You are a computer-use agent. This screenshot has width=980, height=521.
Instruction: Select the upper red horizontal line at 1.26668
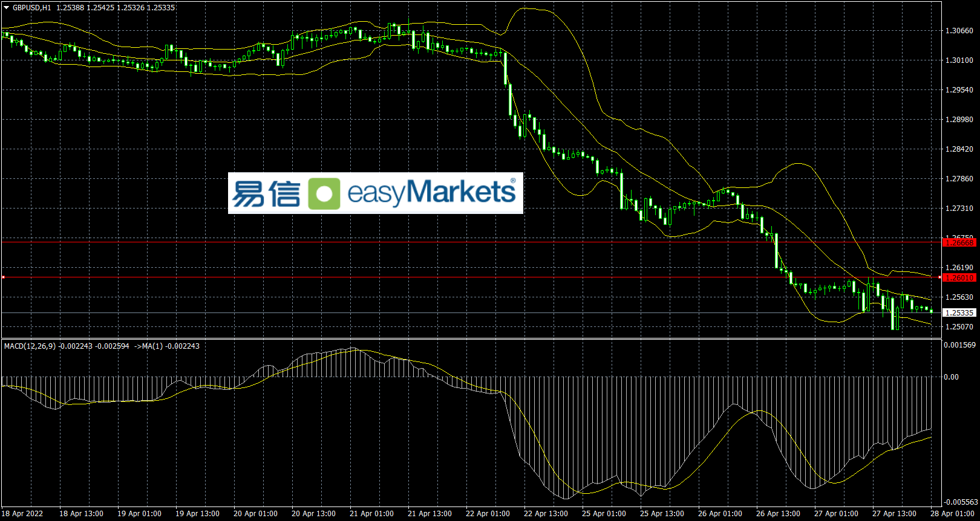coord(472,242)
